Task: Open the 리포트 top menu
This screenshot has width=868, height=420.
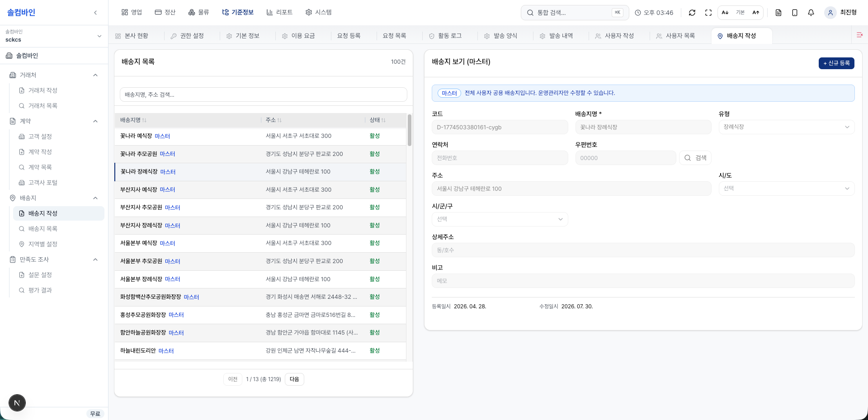Action: 279,13
